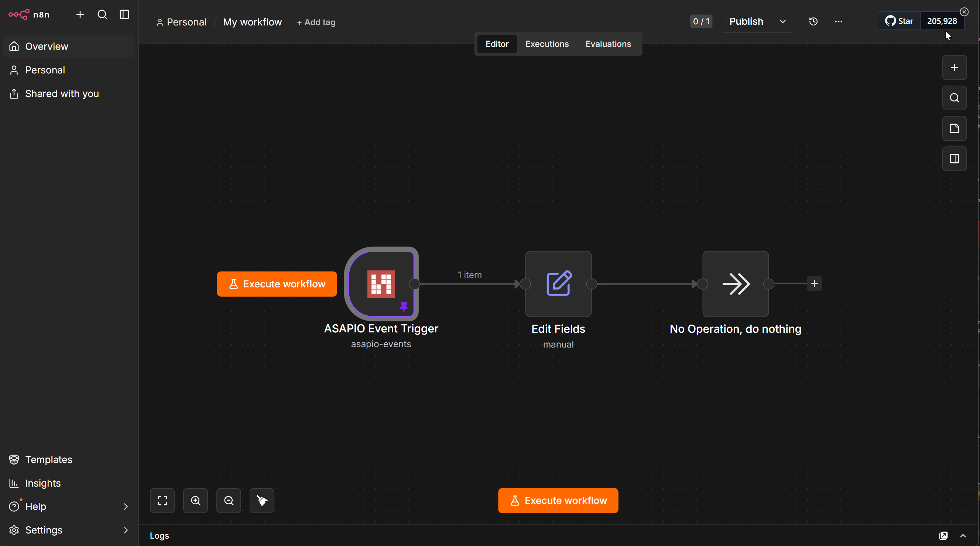Viewport: 980px width, 546px height.
Task: Click the ASAPIO Event Trigger label
Action: (x=381, y=328)
